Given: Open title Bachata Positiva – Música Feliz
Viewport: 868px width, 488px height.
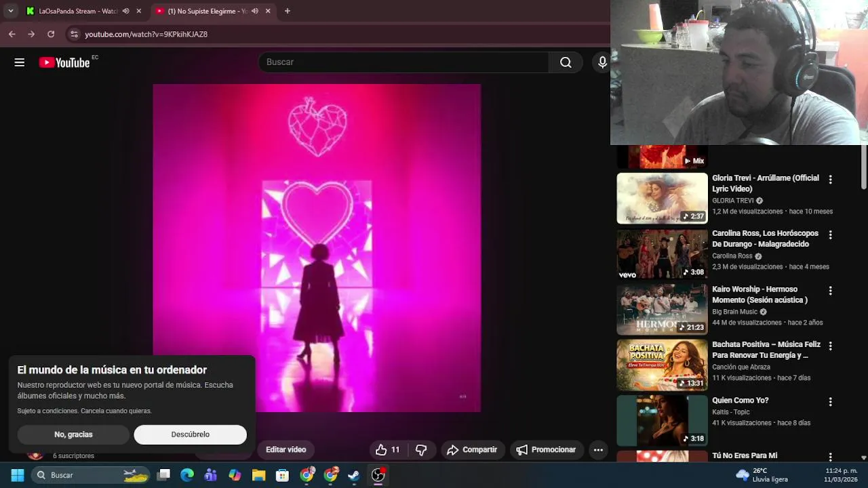Looking at the screenshot, I should [766, 350].
